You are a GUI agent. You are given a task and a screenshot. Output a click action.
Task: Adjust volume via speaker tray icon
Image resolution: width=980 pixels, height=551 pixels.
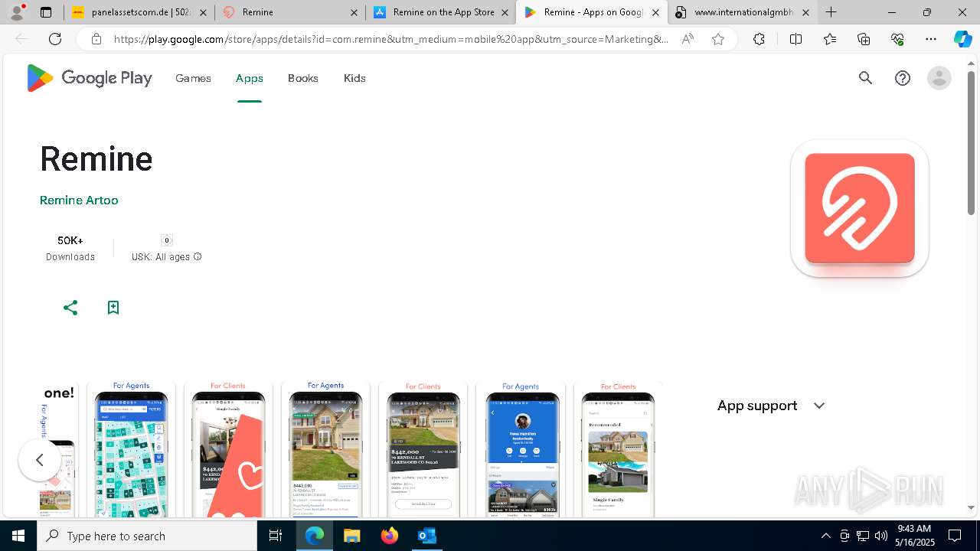click(x=881, y=536)
